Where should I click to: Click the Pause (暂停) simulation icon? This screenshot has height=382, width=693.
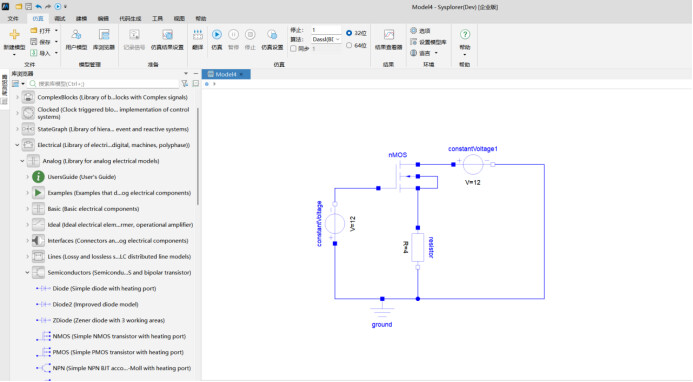tap(233, 34)
